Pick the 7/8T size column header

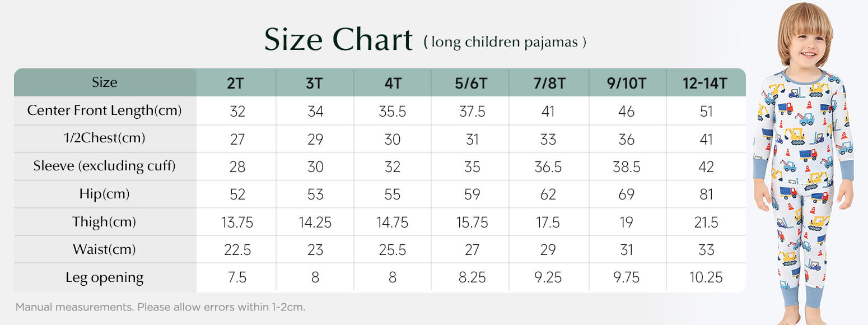click(x=549, y=83)
